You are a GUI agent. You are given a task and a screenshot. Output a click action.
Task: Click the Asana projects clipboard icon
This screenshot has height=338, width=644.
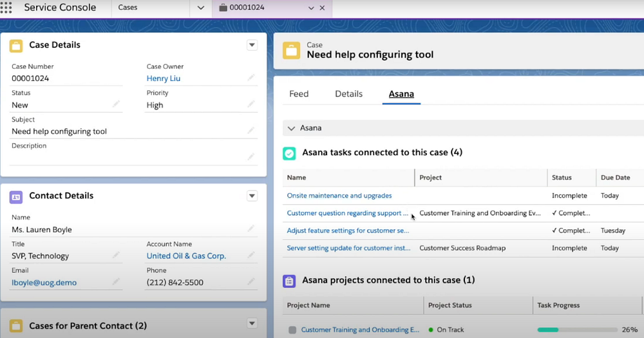point(289,281)
